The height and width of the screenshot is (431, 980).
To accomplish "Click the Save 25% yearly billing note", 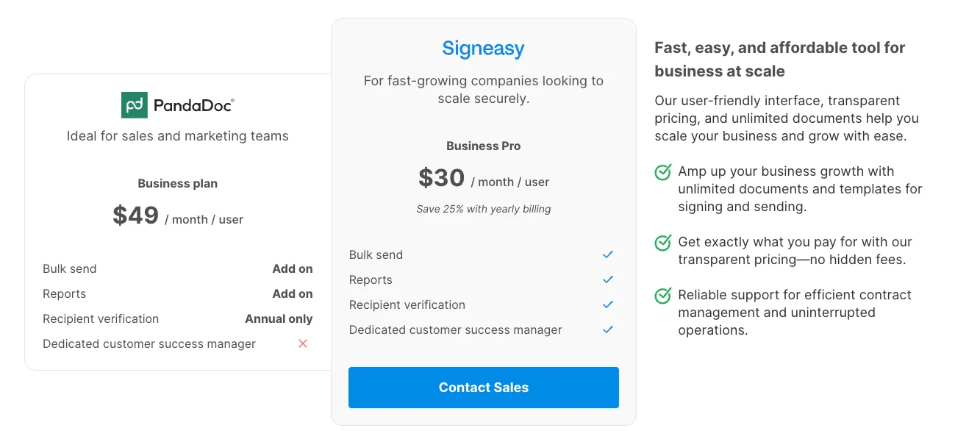I will coord(483,209).
